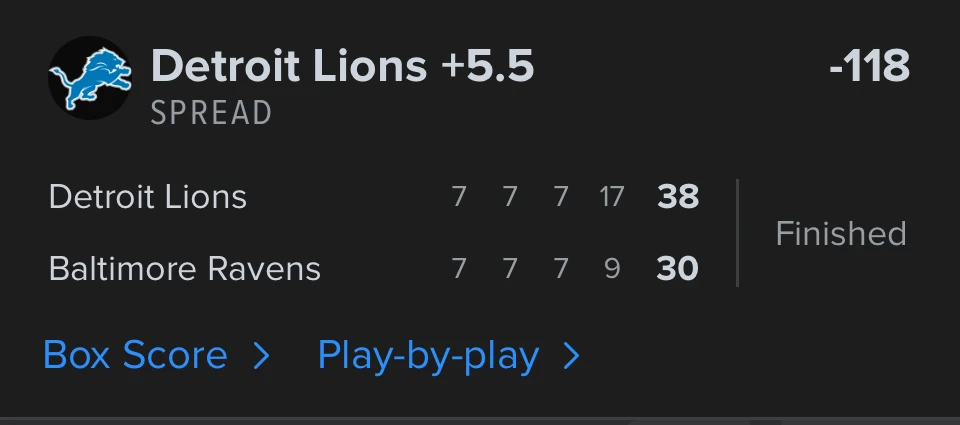Viewport: 960px width, 425px height.
Task: Click Lions second quarter score 7
Action: tap(510, 197)
